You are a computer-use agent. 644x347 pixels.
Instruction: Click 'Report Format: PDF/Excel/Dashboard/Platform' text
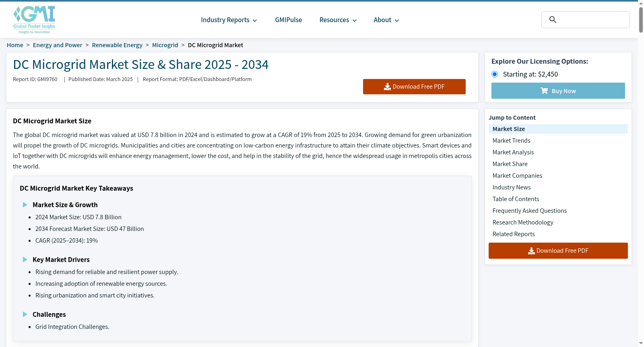point(197,79)
